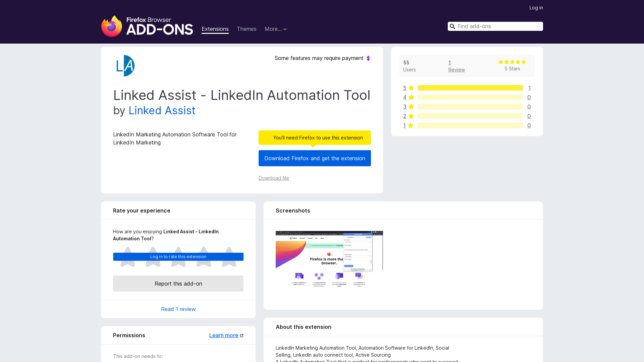Click the 2-star review count of 0
This screenshot has height=362, width=644.
click(x=529, y=116)
